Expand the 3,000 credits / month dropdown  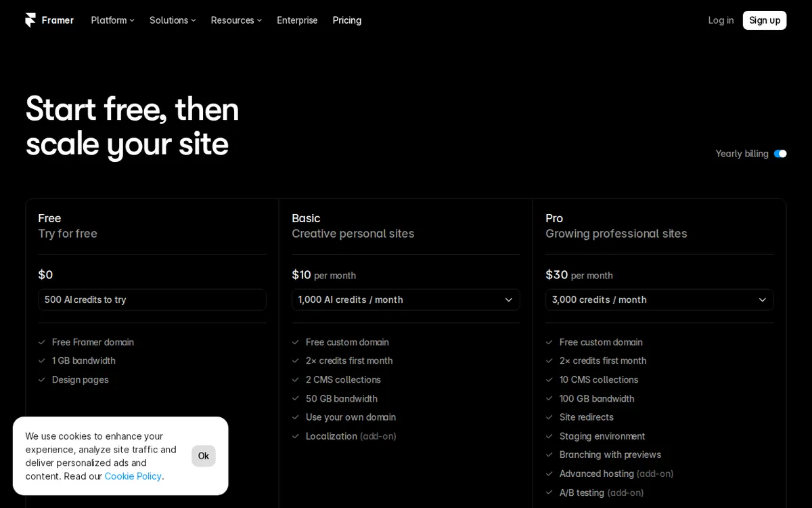pos(660,299)
